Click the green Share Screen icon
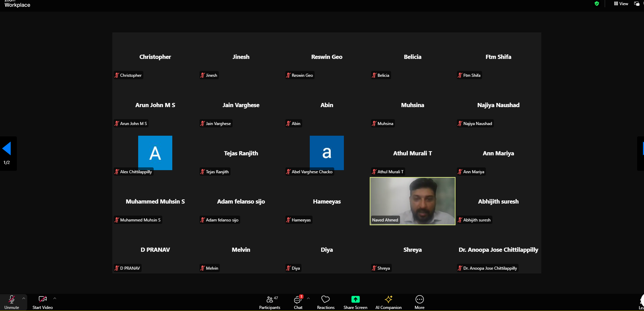Viewport: 644px width, 311px height. (355, 299)
